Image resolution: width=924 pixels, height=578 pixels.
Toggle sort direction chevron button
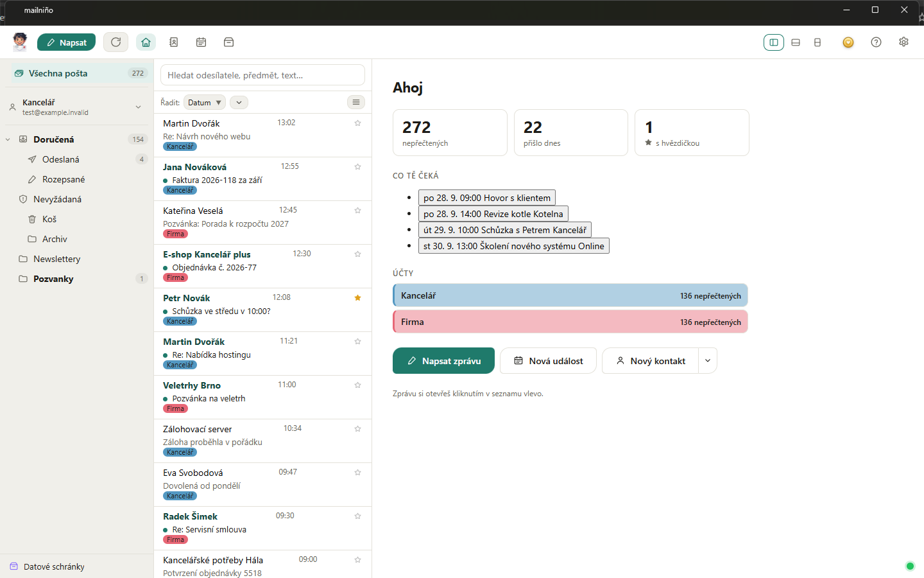click(x=239, y=102)
